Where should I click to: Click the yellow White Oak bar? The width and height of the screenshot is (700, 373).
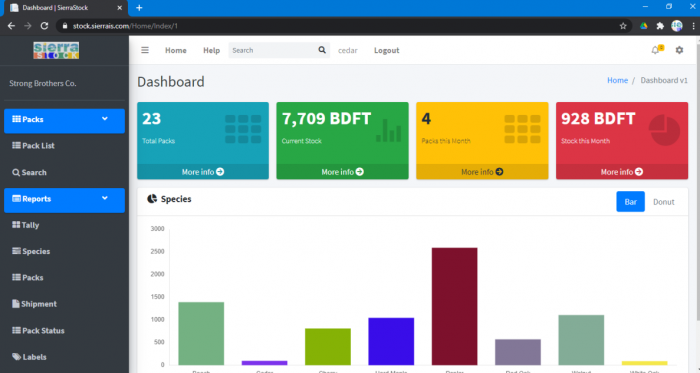[644, 363]
